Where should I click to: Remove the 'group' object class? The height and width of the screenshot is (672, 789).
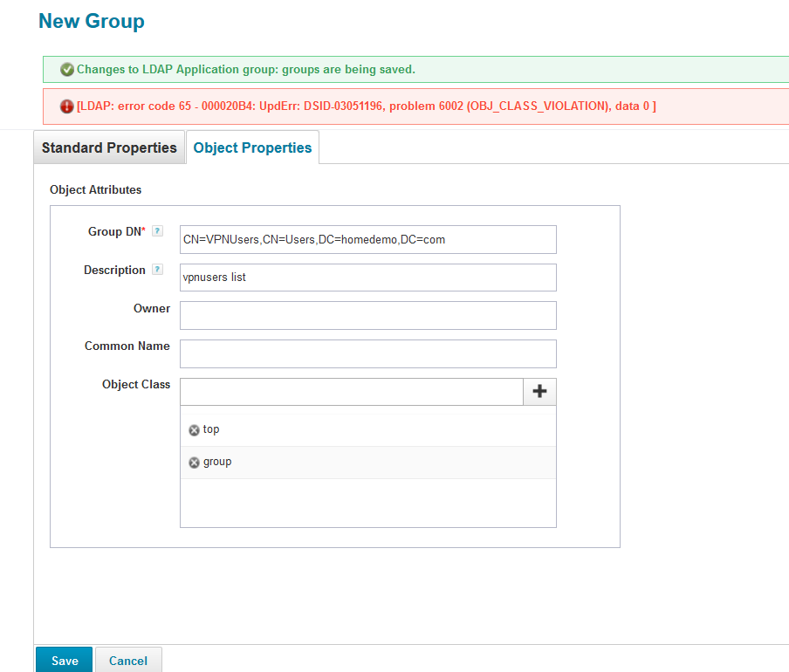[x=194, y=463]
